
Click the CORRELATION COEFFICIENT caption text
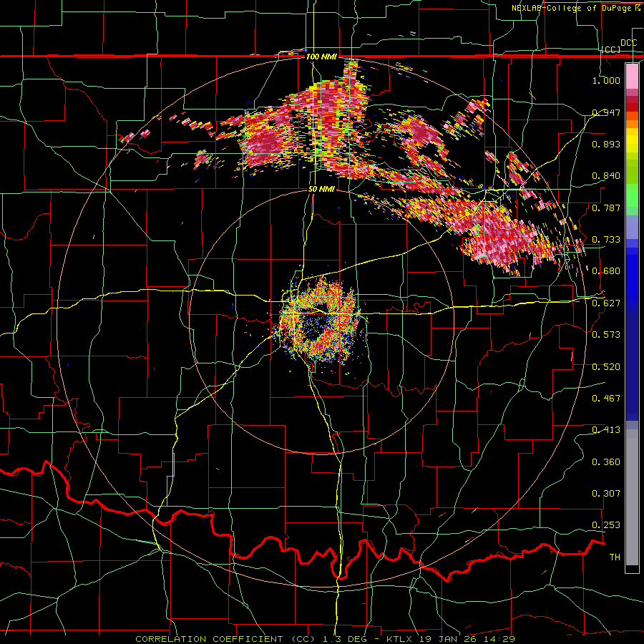209,639
